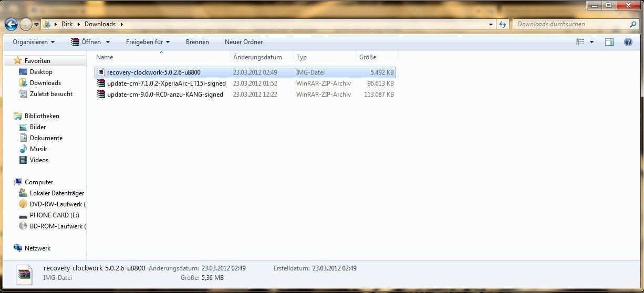Expand the Öffnen dropdown arrow

[x=108, y=42]
